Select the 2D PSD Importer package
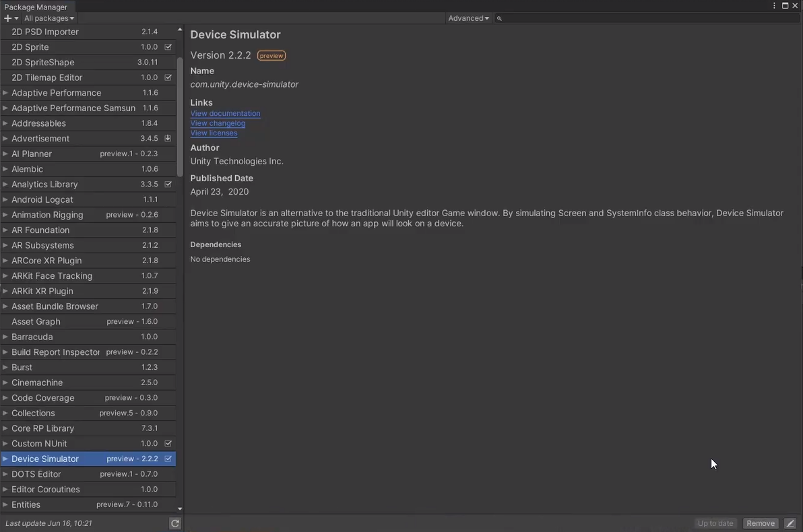Viewport: 803px width, 532px height. pos(88,32)
